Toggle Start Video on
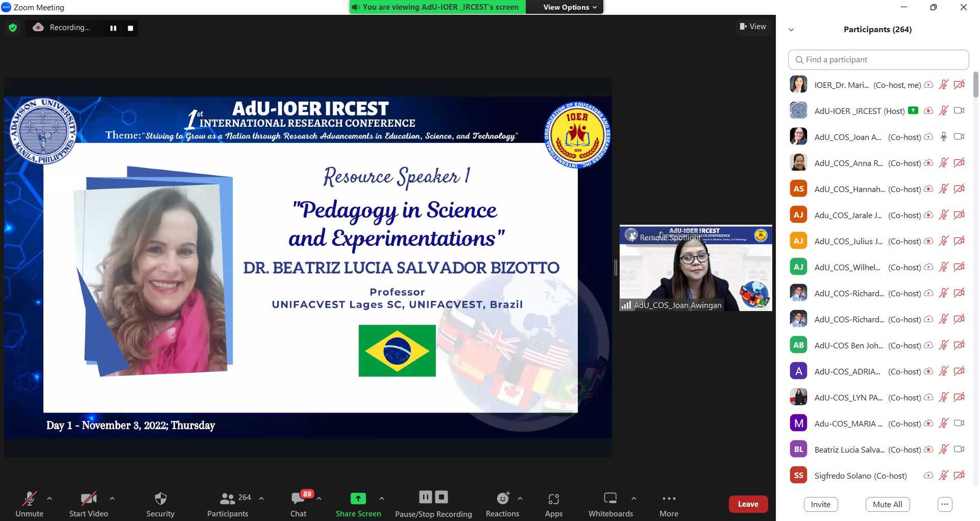 click(88, 499)
